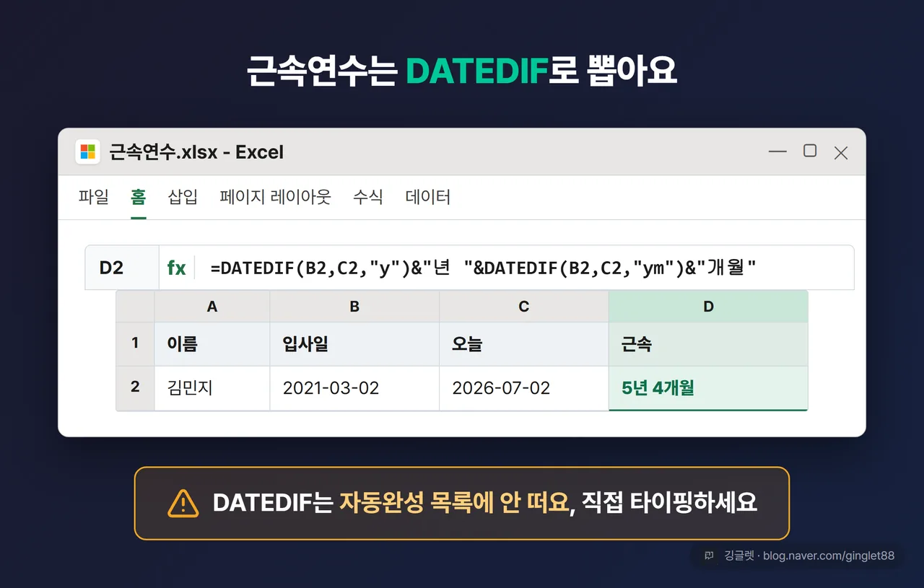Select column A header
Viewport: 924px width, 588px height.
212,307
